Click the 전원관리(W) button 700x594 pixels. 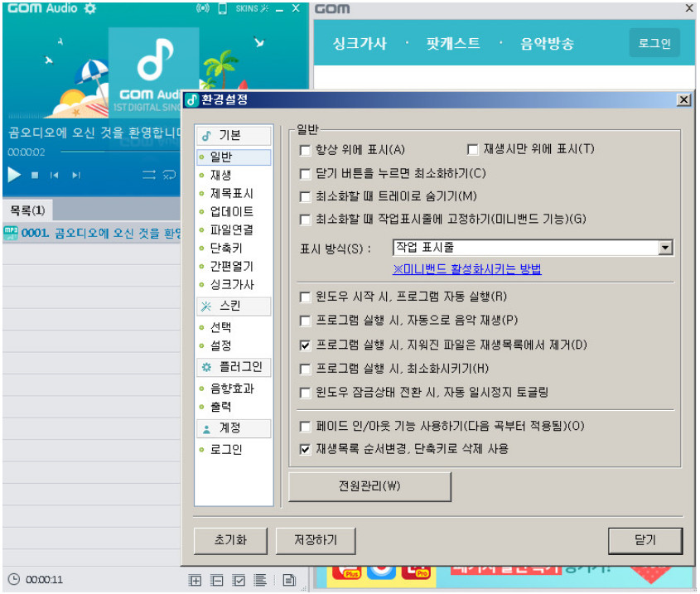coord(369,486)
